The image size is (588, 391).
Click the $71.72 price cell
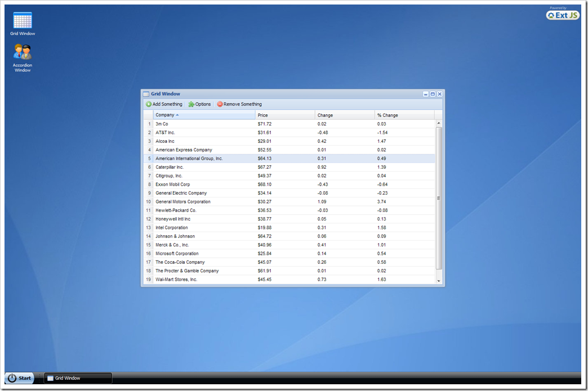285,124
